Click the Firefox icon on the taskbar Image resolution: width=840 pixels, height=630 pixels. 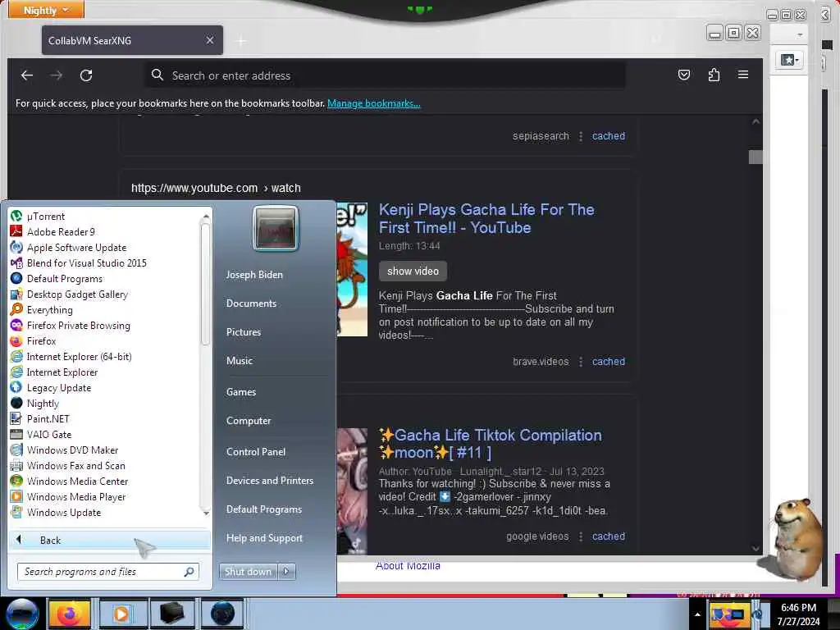[69, 614]
